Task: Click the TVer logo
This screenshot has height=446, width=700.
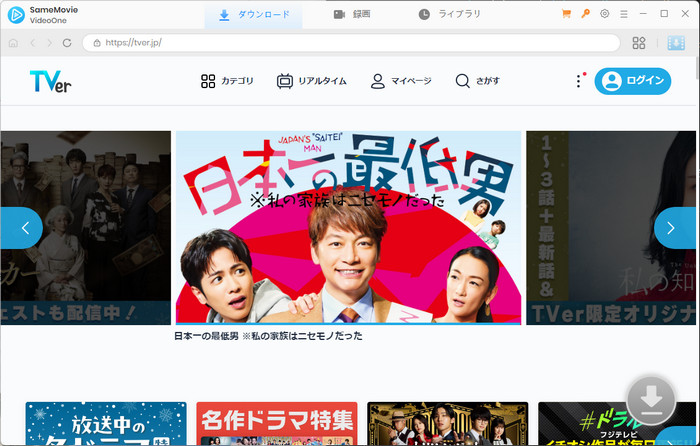Action: 50,81
